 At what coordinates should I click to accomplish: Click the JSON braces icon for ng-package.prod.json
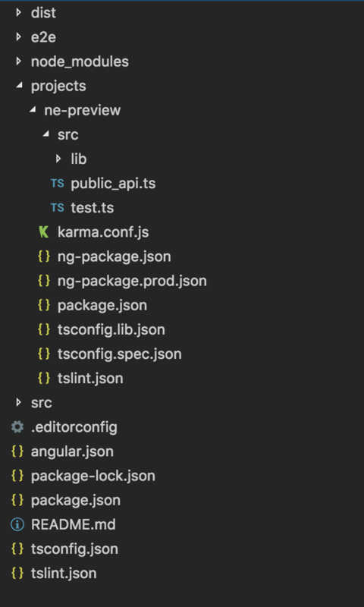coord(44,281)
